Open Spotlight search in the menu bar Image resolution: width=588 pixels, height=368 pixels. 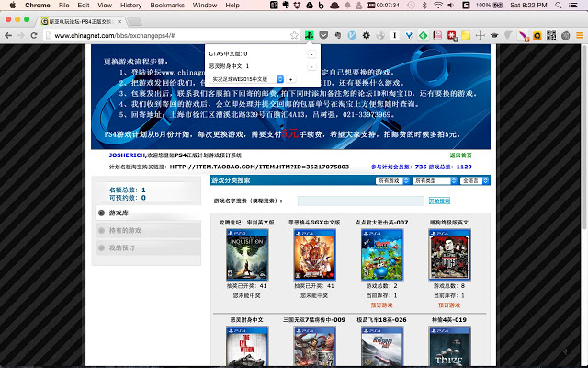coord(558,6)
